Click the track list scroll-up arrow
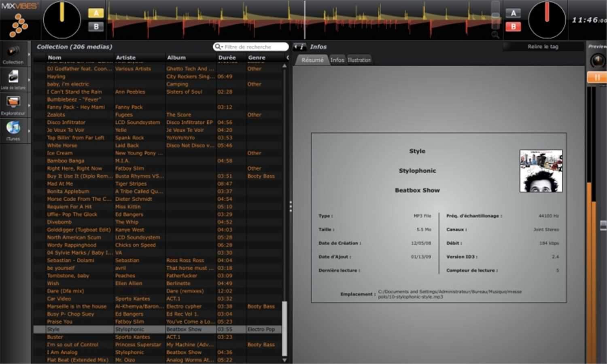 point(284,66)
